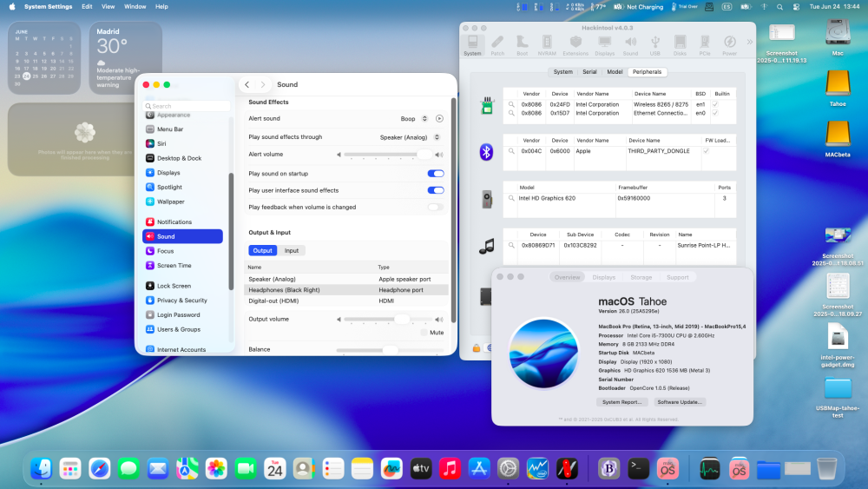The image size is (868, 489).
Task: Toggle Play sound on startup
Action: coord(436,174)
